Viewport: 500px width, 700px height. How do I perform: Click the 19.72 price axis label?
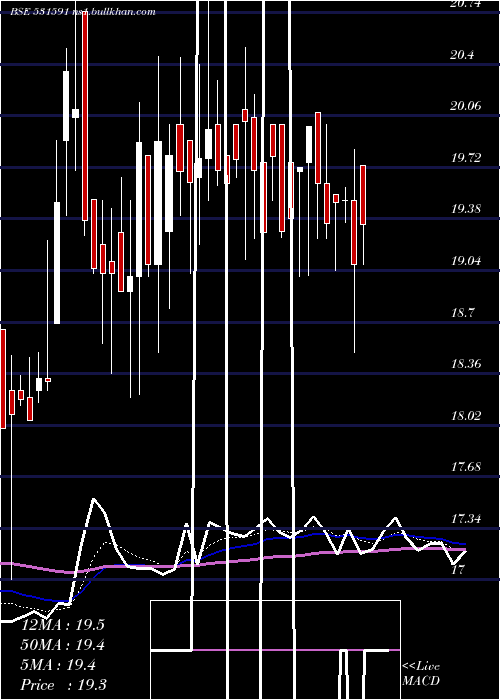[x=466, y=157]
